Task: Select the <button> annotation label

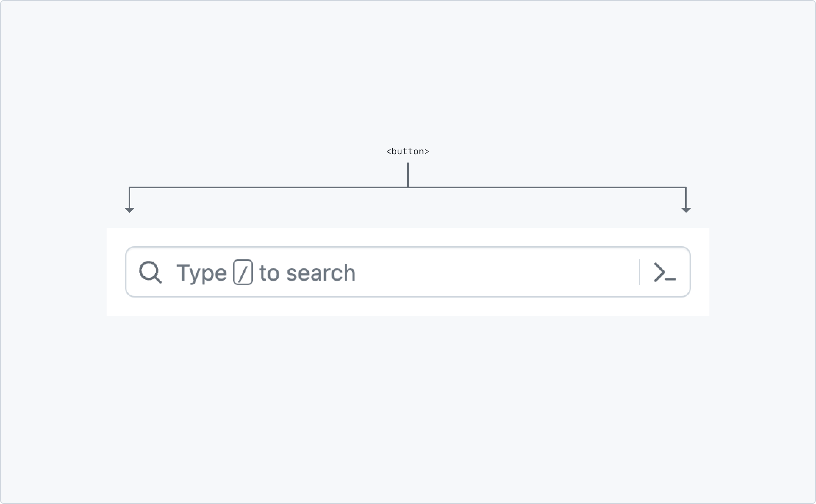Action: click(x=408, y=151)
